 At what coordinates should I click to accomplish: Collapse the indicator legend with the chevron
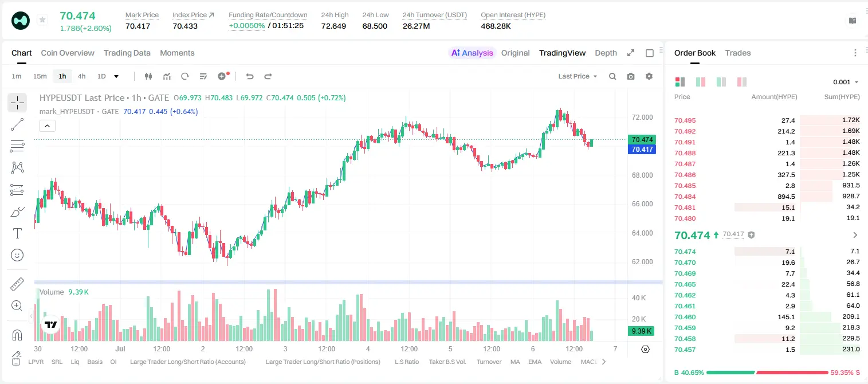(47, 126)
